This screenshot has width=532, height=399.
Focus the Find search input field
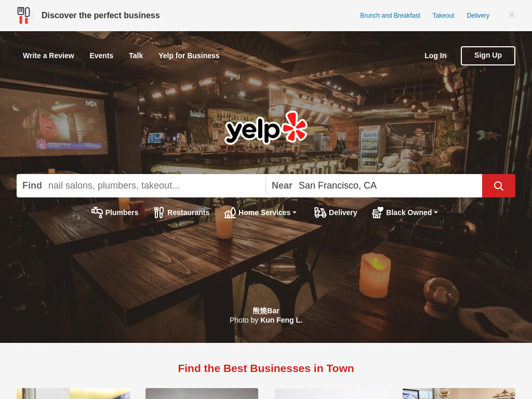tap(154, 185)
